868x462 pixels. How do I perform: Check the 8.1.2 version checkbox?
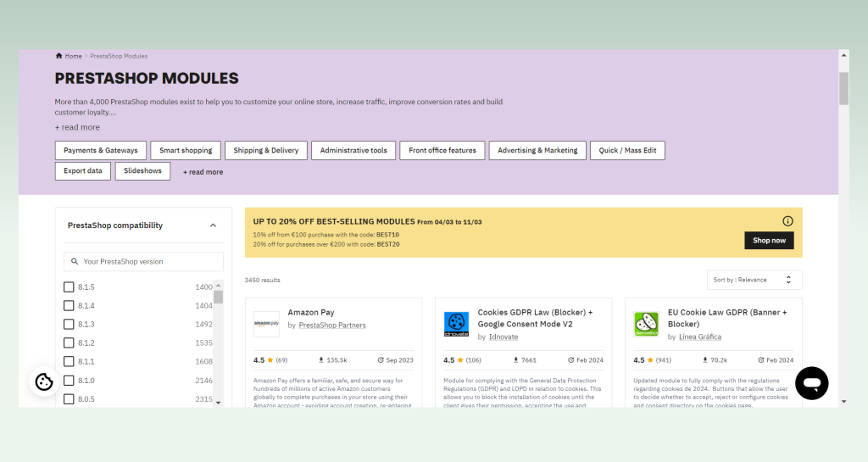(x=69, y=343)
